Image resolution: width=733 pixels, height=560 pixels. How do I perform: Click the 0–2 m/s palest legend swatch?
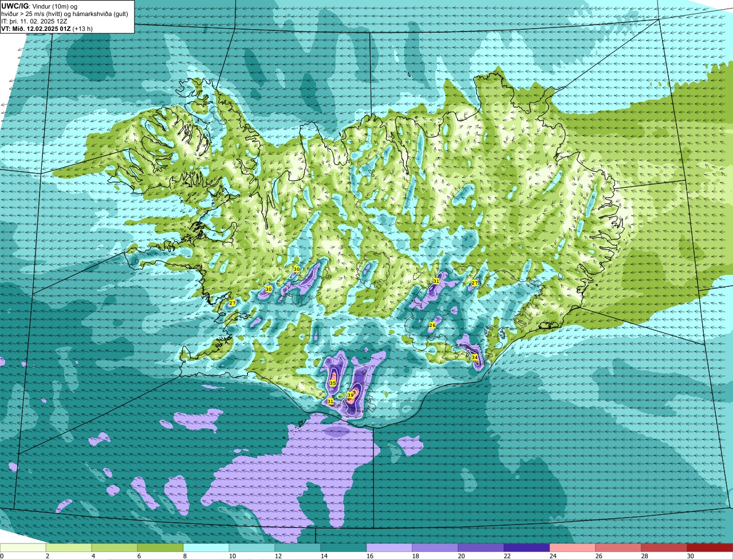coord(23,548)
